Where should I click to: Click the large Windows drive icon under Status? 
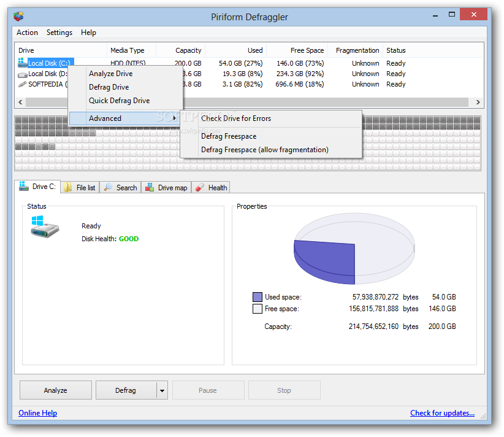coord(45,227)
